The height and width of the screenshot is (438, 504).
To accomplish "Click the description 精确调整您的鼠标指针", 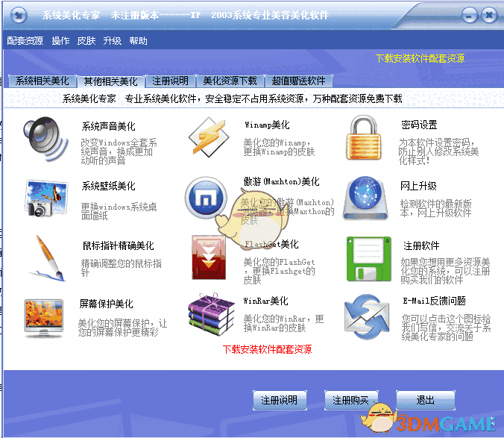I will [122, 268].
